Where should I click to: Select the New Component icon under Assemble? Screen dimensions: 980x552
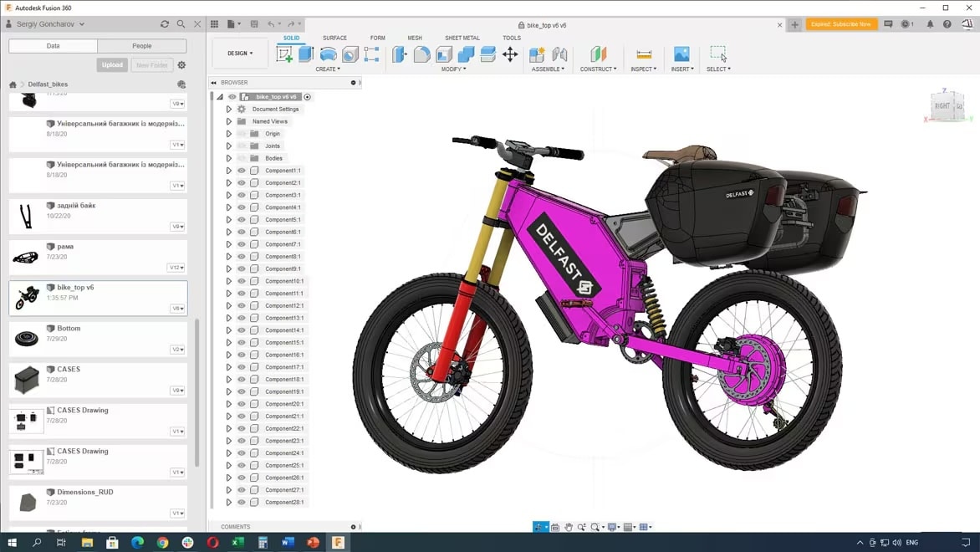pos(536,54)
